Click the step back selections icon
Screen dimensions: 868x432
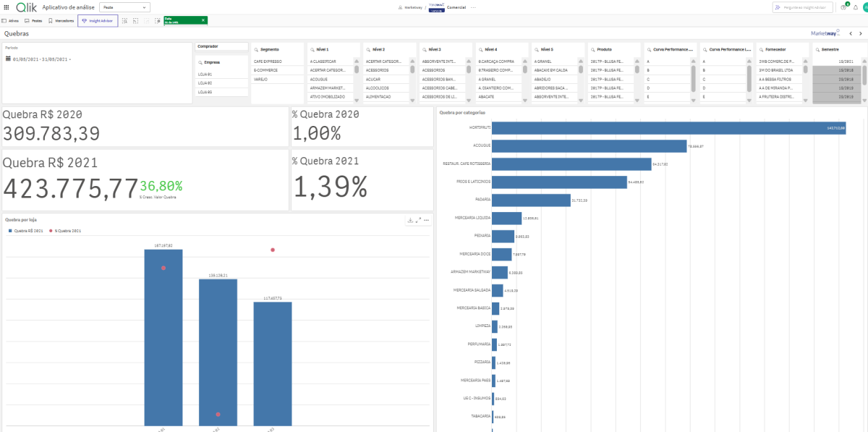[x=136, y=21]
